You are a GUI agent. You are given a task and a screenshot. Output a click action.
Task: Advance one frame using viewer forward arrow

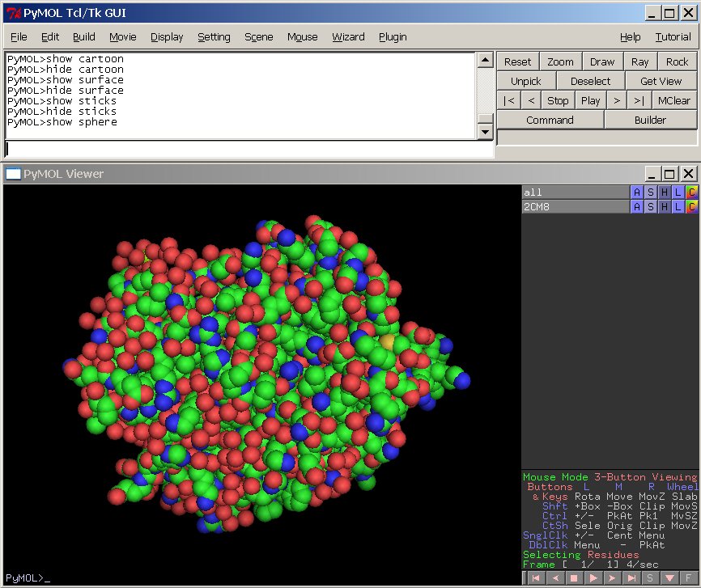[x=611, y=578]
